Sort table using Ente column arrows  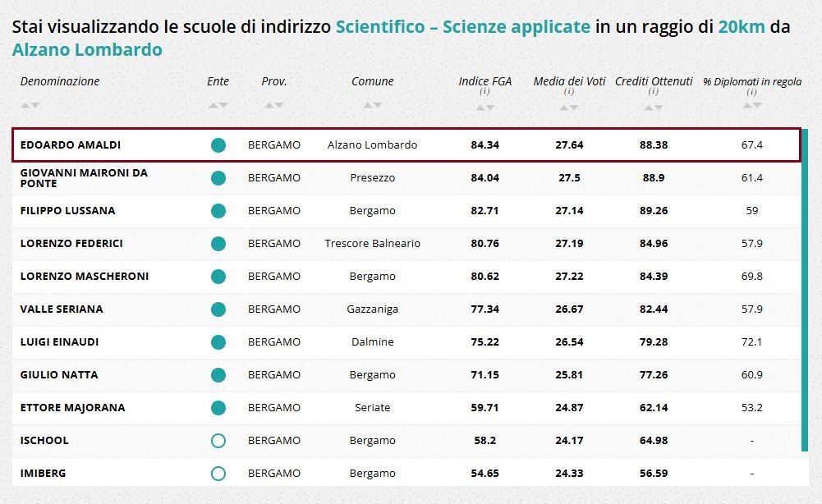[x=218, y=105]
